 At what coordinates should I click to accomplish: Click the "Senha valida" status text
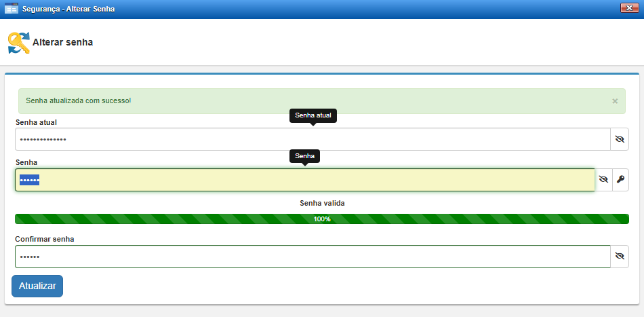click(x=322, y=203)
